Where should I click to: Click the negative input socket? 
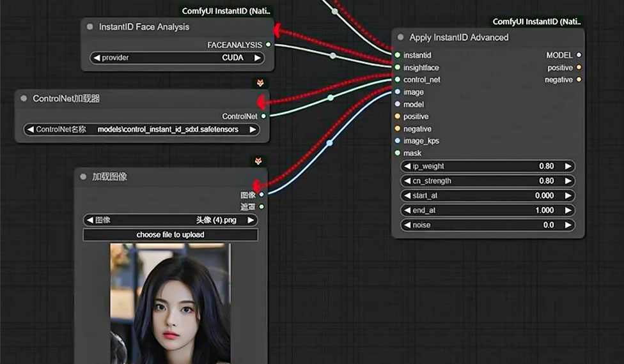point(397,128)
